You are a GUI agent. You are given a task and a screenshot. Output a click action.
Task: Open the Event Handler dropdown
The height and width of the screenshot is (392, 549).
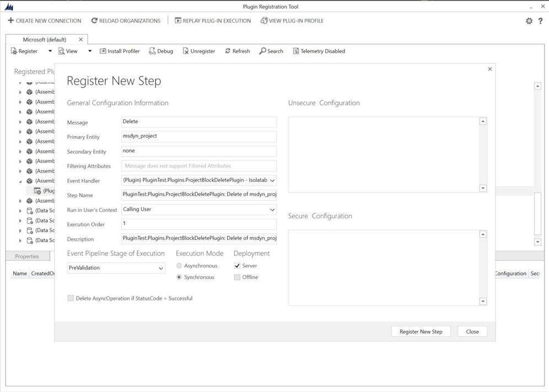click(272, 180)
